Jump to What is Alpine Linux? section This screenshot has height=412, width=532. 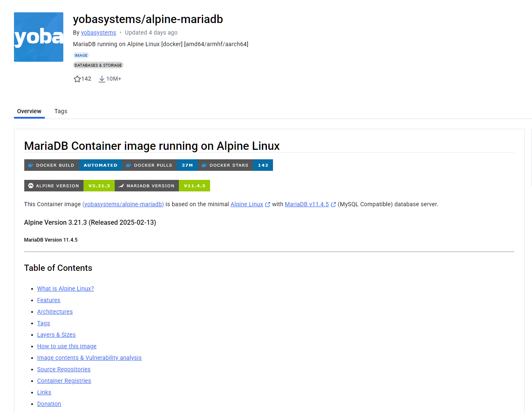(x=65, y=289)
